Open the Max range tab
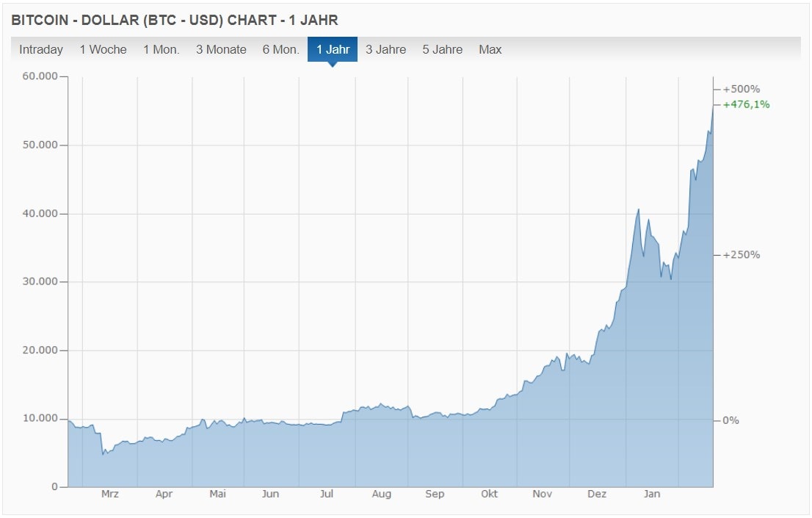Viewport: 812px width, 518px height. pos(490,50)
